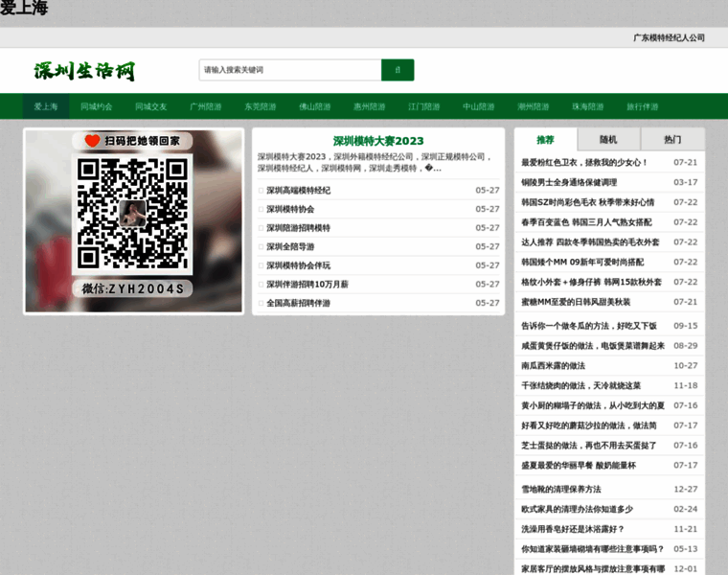Image resolution: width=728 pixels, height=575 pixels.
Task: Click the bullet icon beside 深圳高端模特经纪
Action: coord(261,191)
